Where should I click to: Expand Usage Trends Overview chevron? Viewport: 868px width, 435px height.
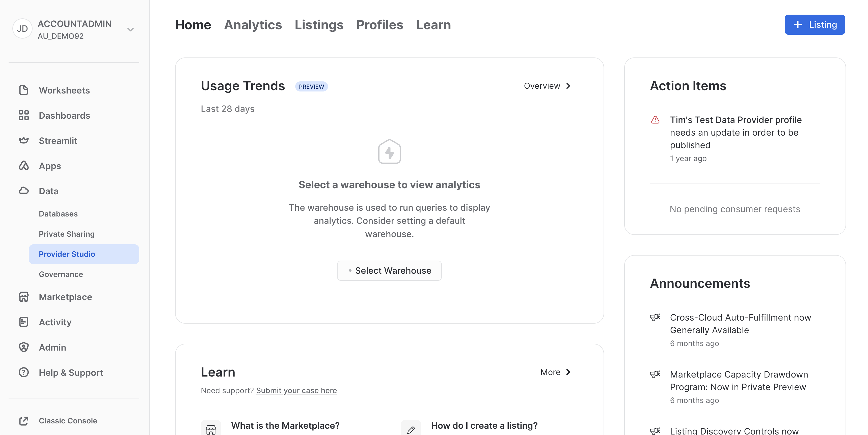pos(568,86)
